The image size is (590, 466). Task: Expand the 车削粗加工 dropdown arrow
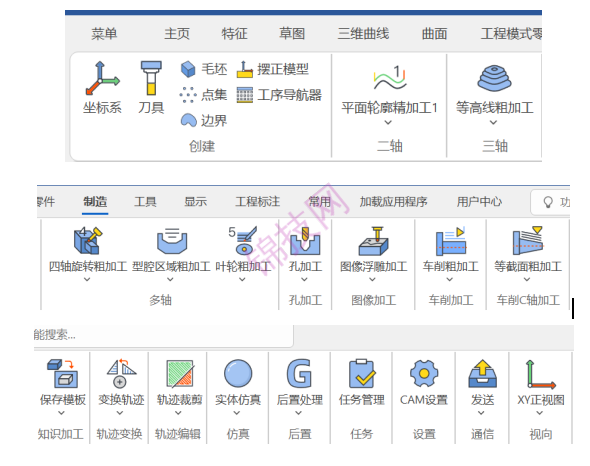coord(450,279)
